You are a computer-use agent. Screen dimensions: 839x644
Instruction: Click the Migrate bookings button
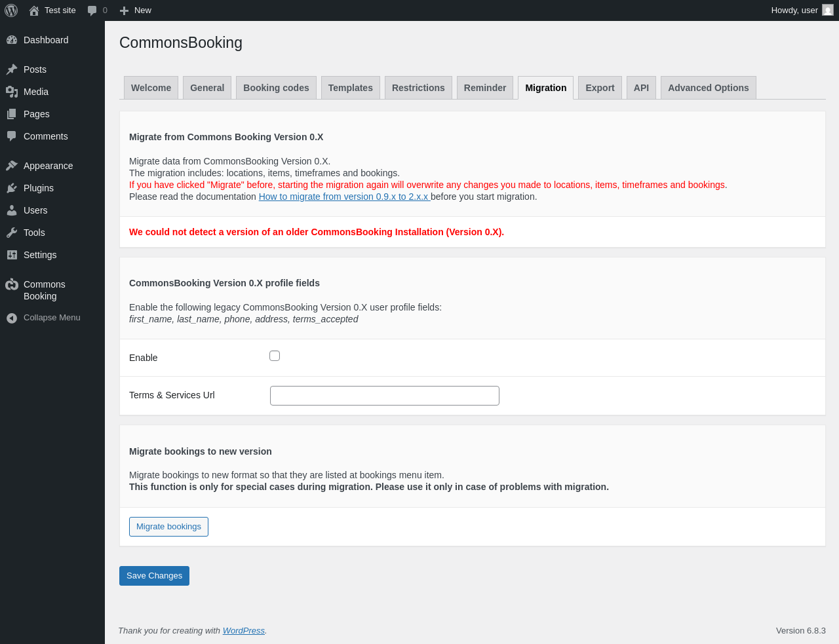pos(168,527)
